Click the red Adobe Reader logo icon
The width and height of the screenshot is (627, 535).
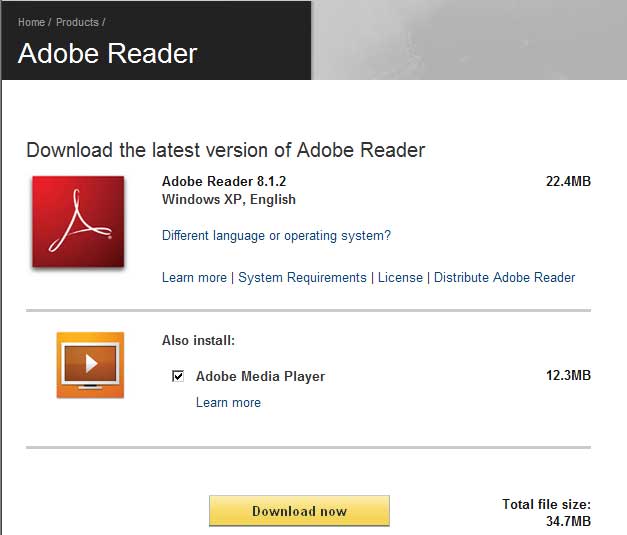pyautogui.click(x=78, y=222)
